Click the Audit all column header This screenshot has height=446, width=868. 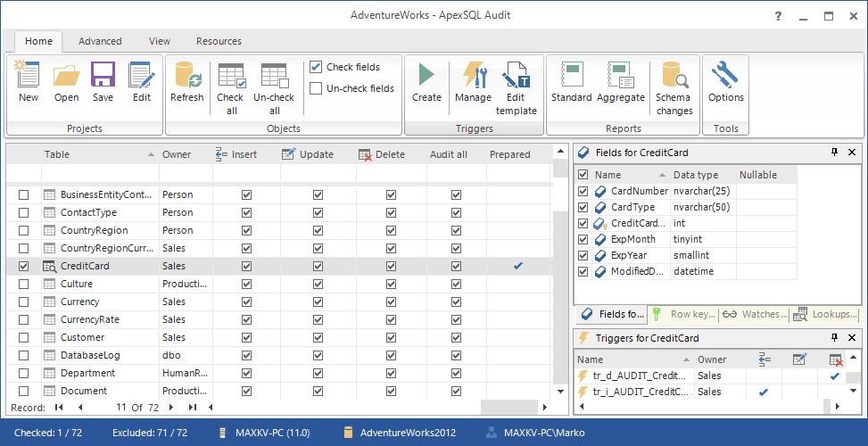(x=449, y=154)
